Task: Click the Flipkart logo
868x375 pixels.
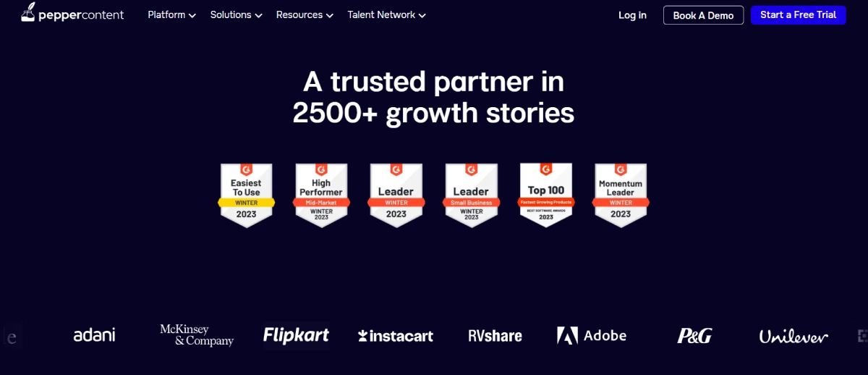Action: 296,335
